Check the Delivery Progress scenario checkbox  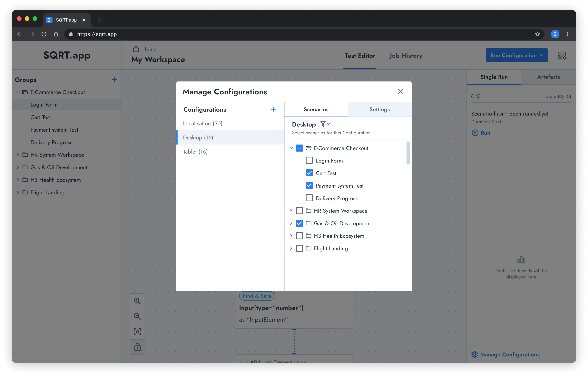[309, 198]
